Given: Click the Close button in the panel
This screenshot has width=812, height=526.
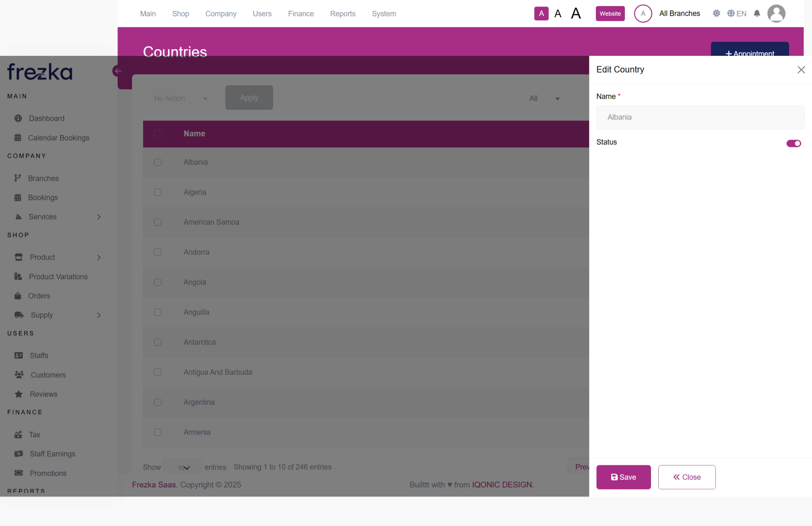Looking at the screenshot, I should (x=687, y=477).
